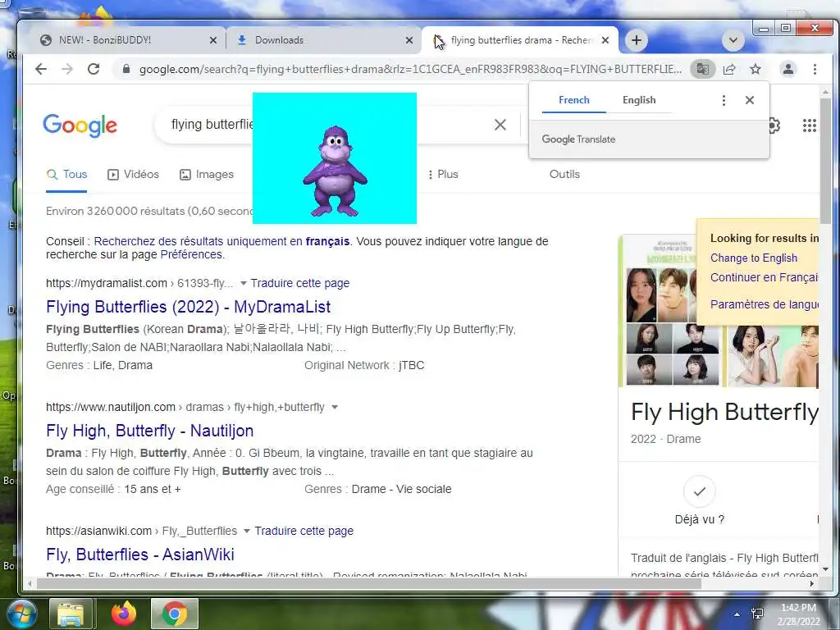
Task: Click the horizontal scrollbar thumb
Action: point(368,583)
